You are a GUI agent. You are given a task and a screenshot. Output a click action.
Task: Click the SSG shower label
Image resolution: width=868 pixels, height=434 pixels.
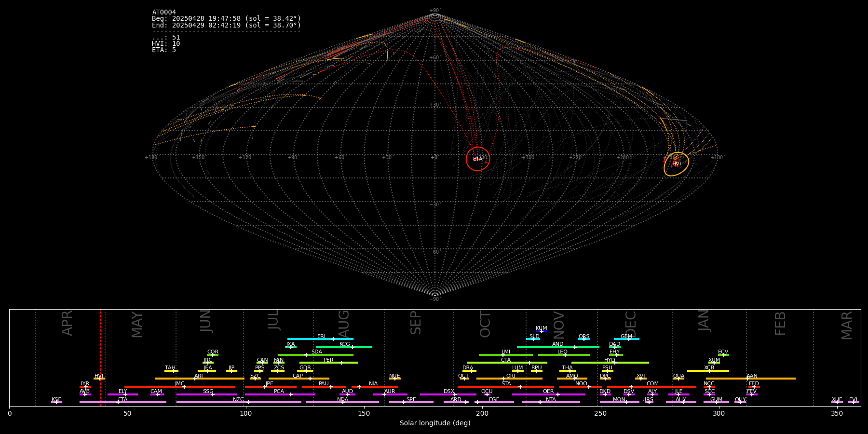208,392
